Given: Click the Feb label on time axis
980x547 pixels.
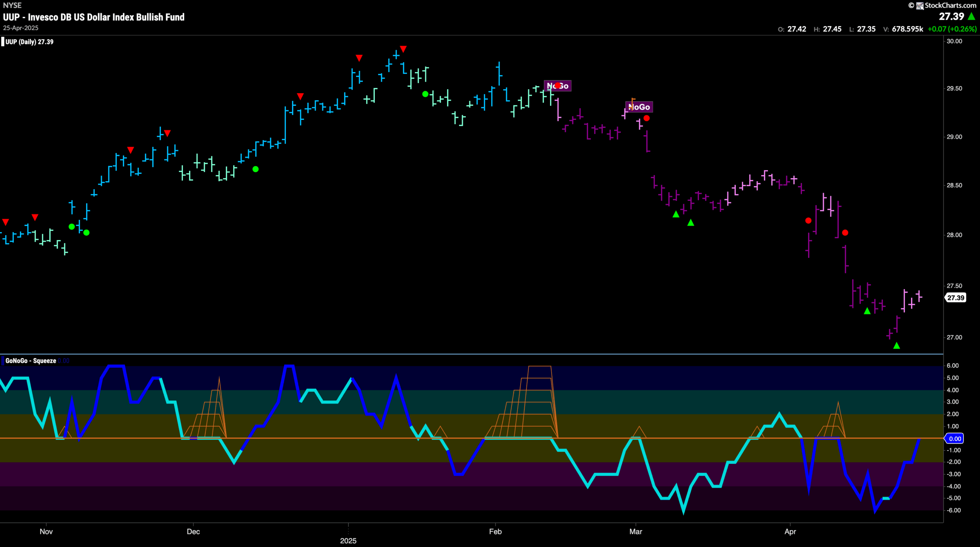Looking at the screenshot, I should (x=495, y=531).
